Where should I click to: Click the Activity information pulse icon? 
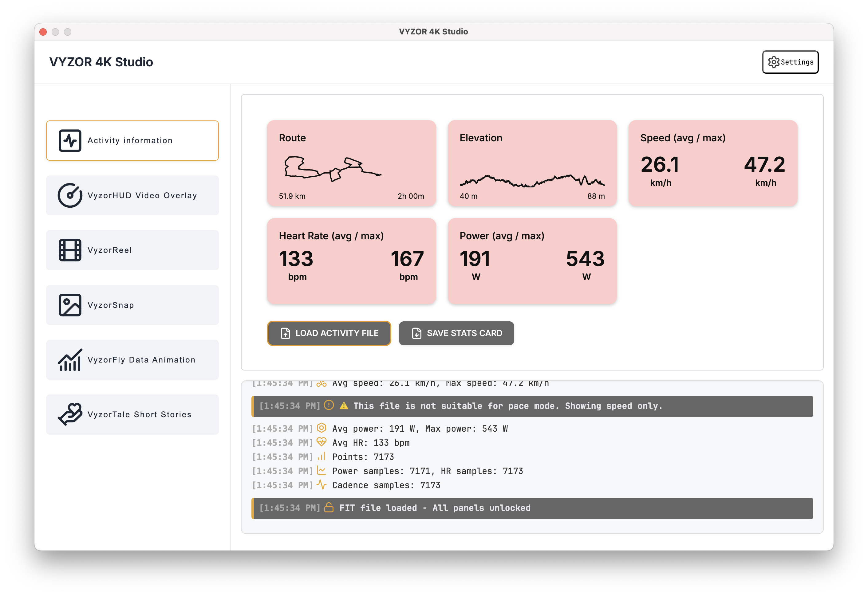[70, 140]
